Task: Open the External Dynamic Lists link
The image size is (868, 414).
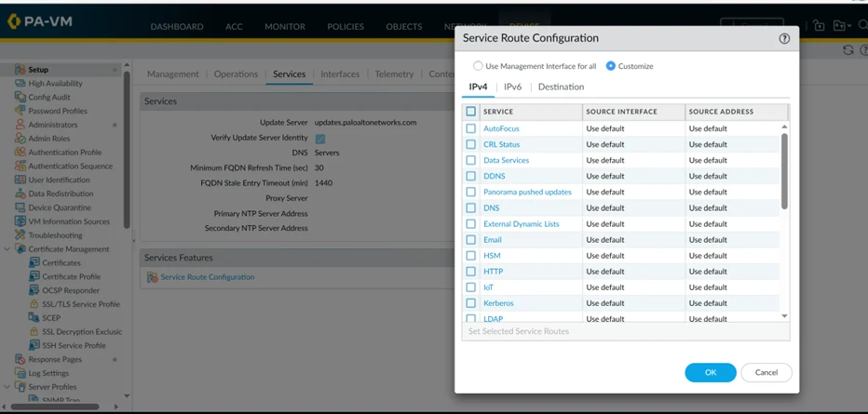Action: (x=522, y=224)
